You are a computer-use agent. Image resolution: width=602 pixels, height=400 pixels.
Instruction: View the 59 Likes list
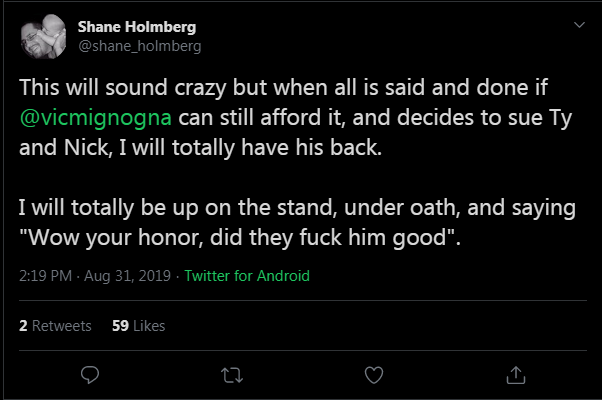click(x=139, y=326)
